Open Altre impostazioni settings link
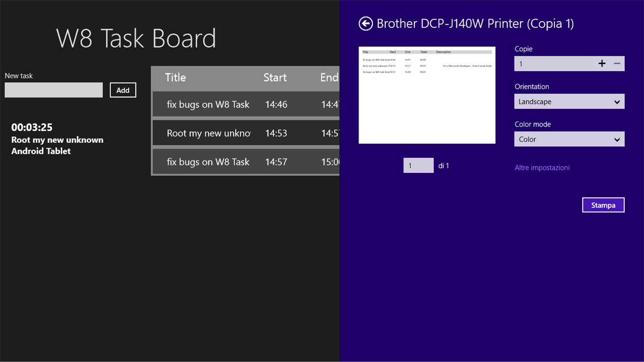This screenshot has height=362, width=644. coord(542,167)
